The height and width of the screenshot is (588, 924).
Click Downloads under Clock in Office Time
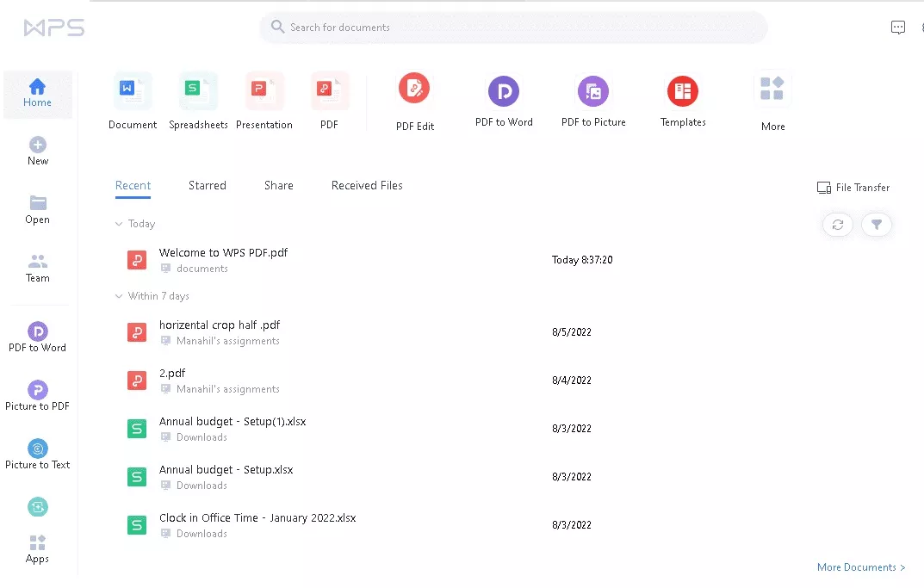point(202,534)
